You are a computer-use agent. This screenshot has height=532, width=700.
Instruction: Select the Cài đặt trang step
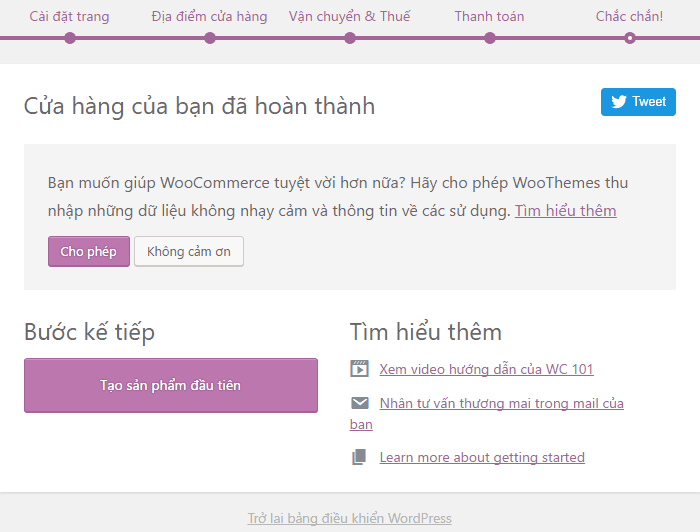pos(70,17)
